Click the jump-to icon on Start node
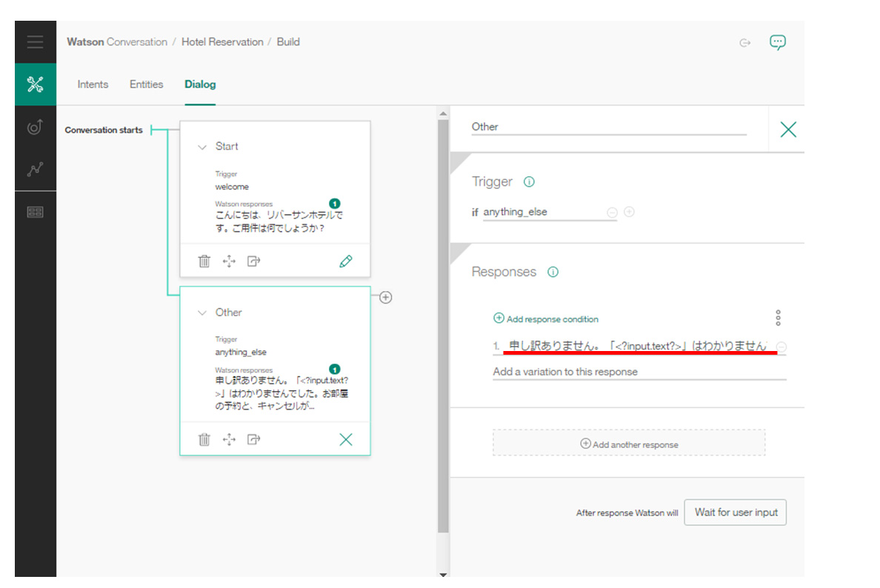 253,261
